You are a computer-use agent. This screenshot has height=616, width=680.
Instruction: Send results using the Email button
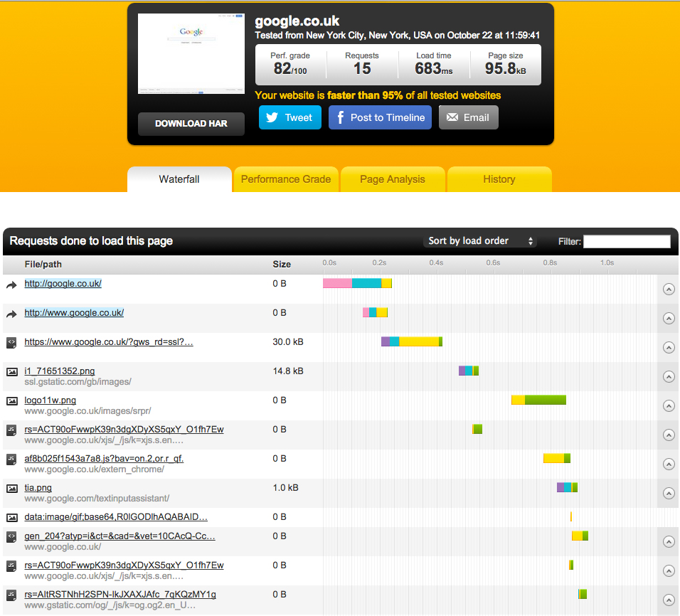pos(468,117)
